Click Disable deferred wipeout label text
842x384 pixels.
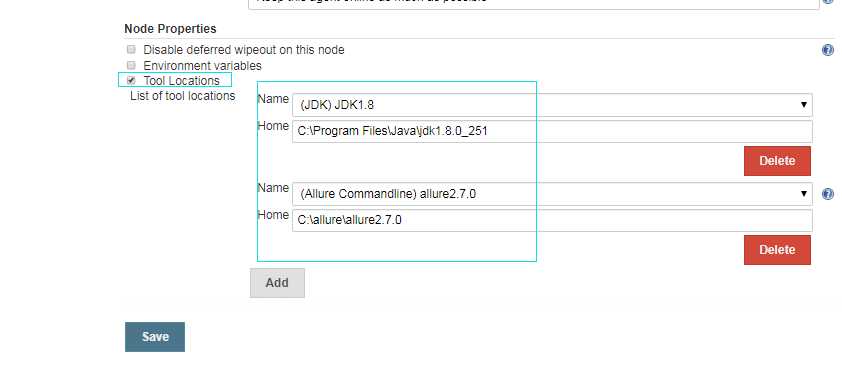244,49
